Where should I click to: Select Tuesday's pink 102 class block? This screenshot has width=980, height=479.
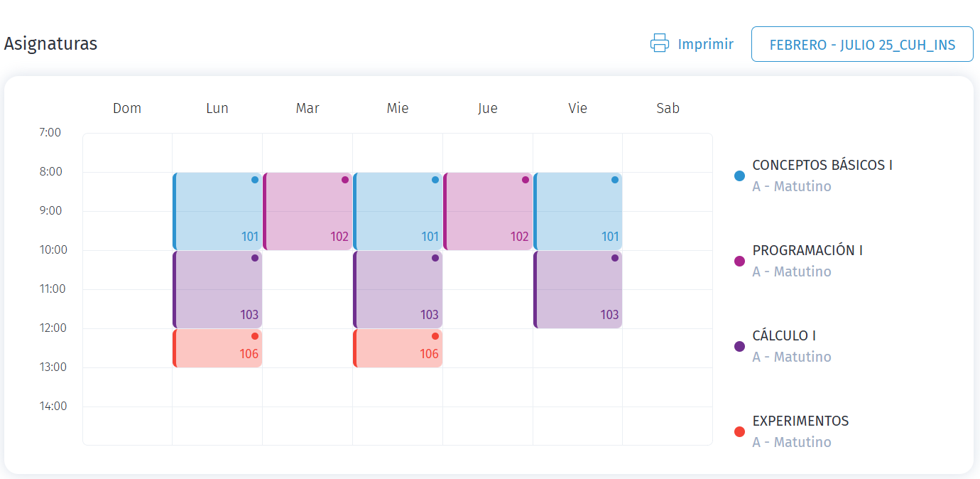click(x=307, y=211)
